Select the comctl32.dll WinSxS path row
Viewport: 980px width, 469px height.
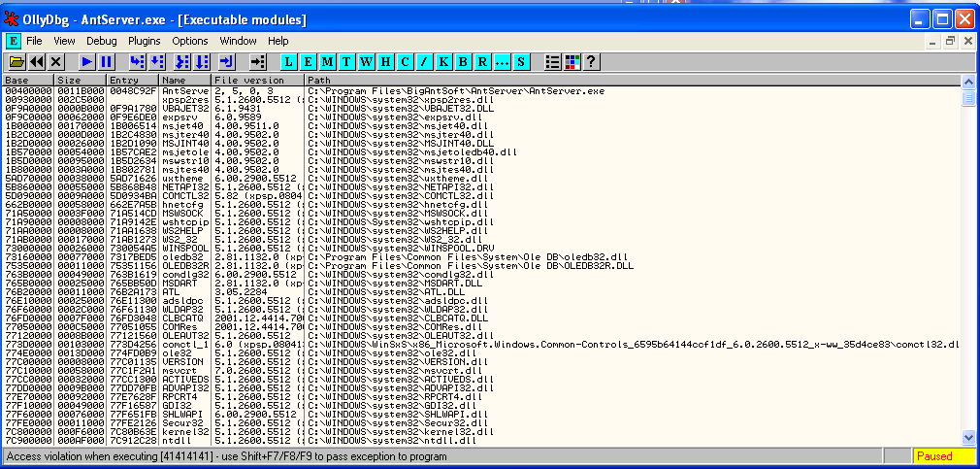[633, 345]
